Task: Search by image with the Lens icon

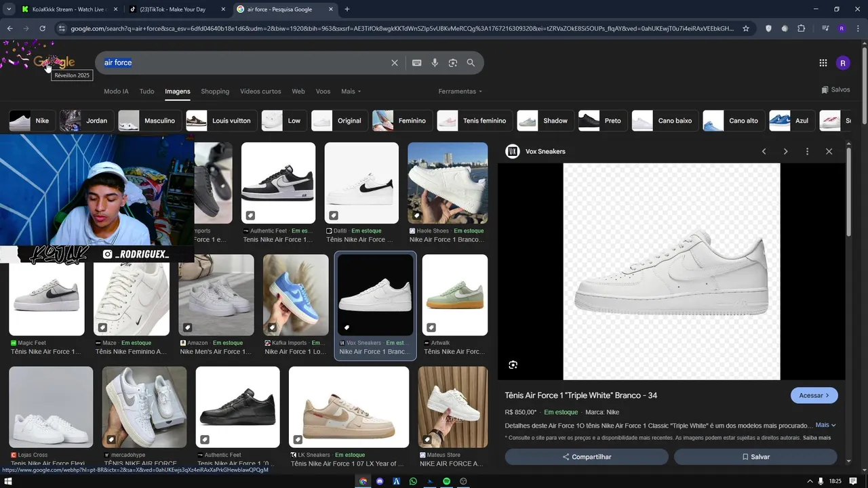Action: coord(453,63)
